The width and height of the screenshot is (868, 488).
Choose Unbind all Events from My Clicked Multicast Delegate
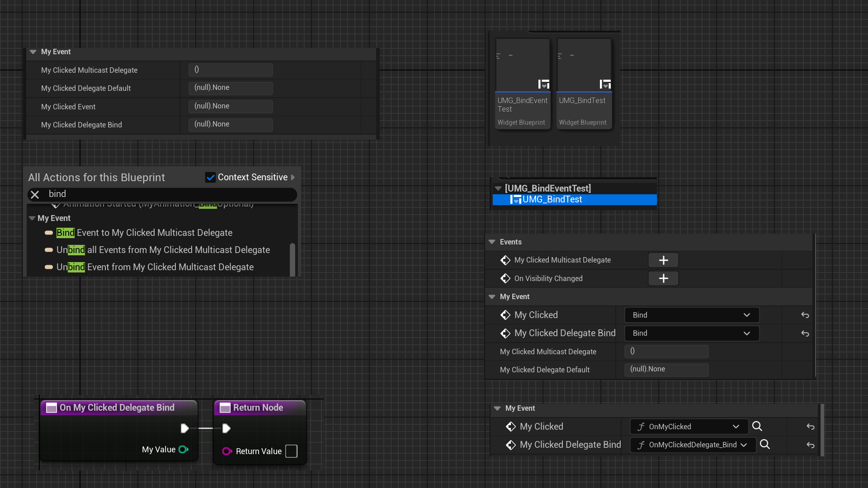click(x=163, y=250)
